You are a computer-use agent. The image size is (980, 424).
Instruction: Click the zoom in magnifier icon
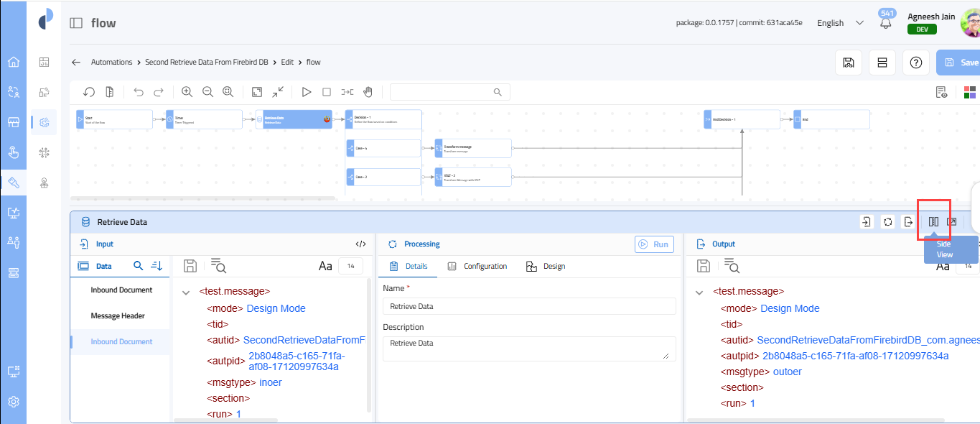click(187, 92)
